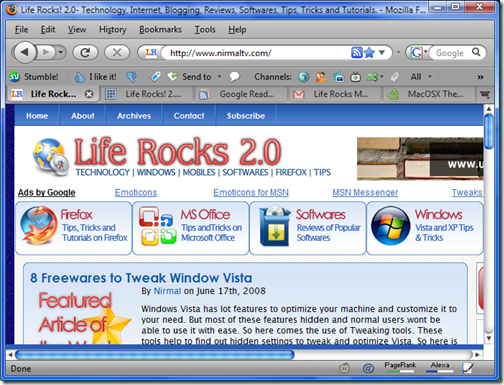Bookmark this page with the star icon
Viewport: 504px width, 385px height.
pos(370,53)
